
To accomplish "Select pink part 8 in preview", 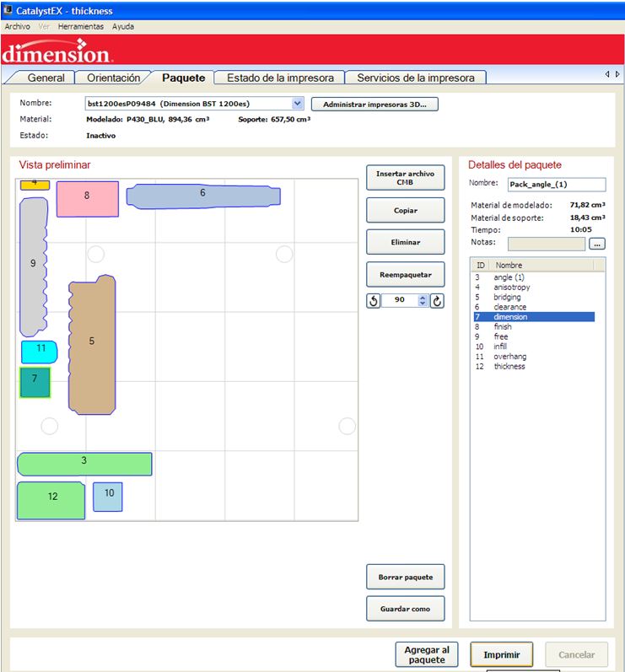I will pyautogui.click(x=88, y=199).
